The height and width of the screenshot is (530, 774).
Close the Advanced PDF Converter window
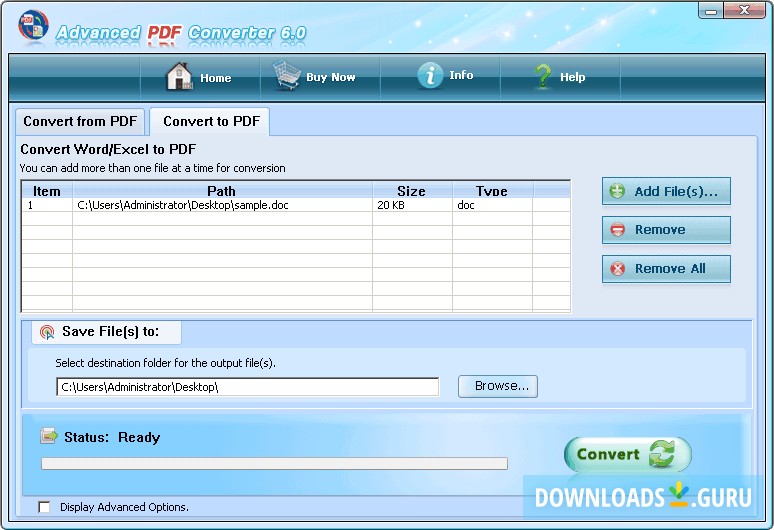[744, 10]
